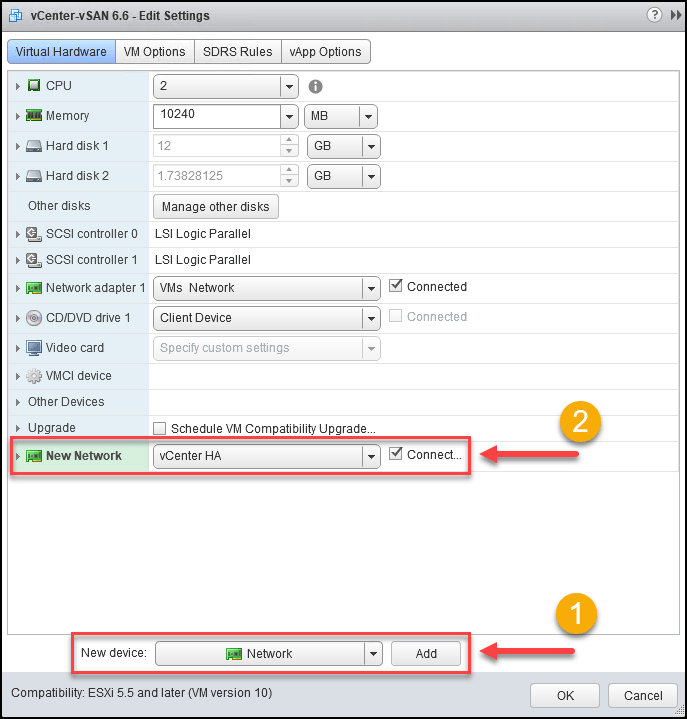Click the OK button
687x719 pixels.
[x=565, y=696]
